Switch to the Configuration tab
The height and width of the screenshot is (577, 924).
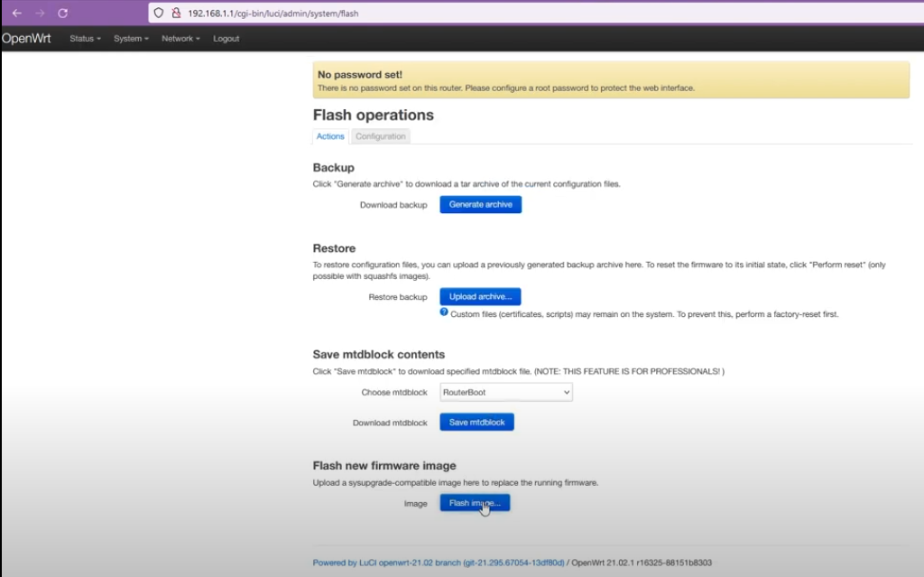click(x=380, y=136)
